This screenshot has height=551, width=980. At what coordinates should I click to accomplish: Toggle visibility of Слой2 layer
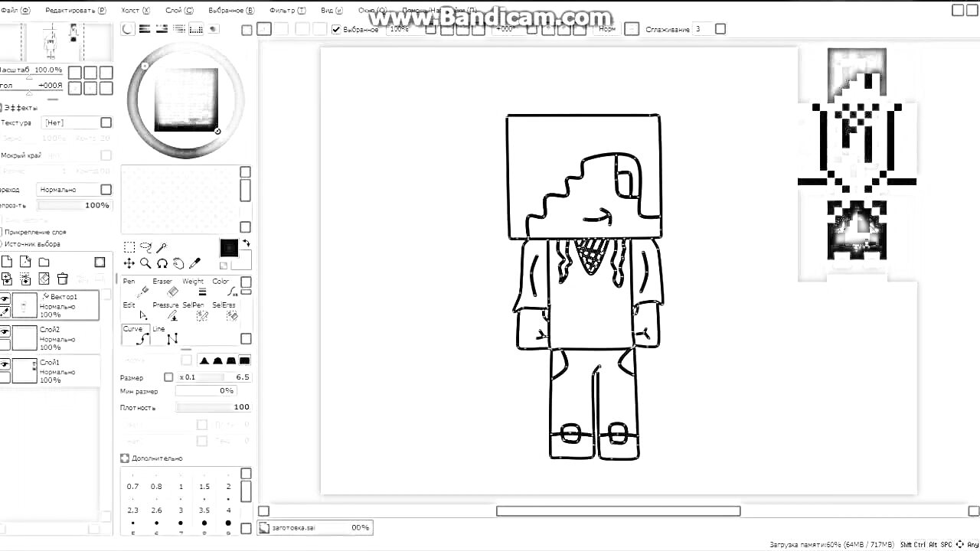(5, 331)
